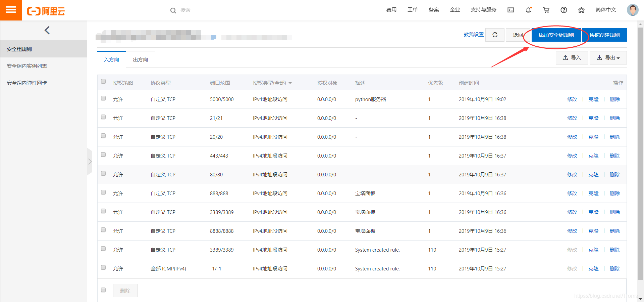644x302 pixels.
Task: Click the 创建时间 column header
Action: pos(469,83)
